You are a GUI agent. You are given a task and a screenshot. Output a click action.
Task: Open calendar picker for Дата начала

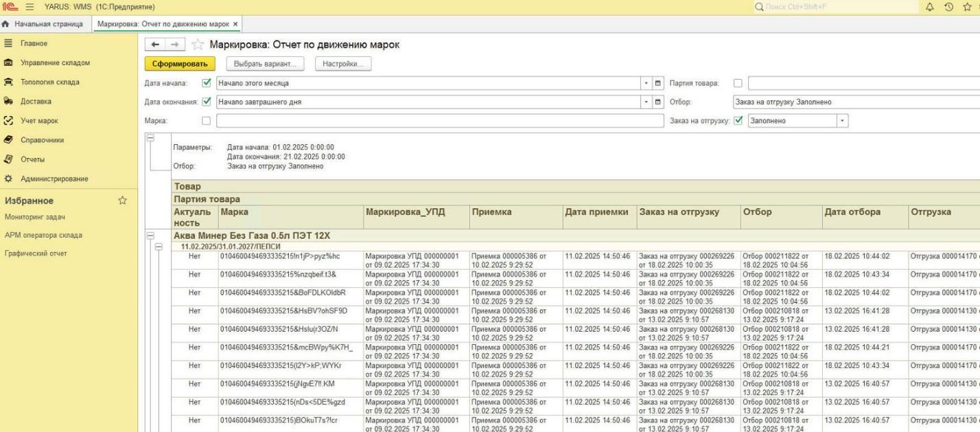pyautogui.click(x=658, y=83)
